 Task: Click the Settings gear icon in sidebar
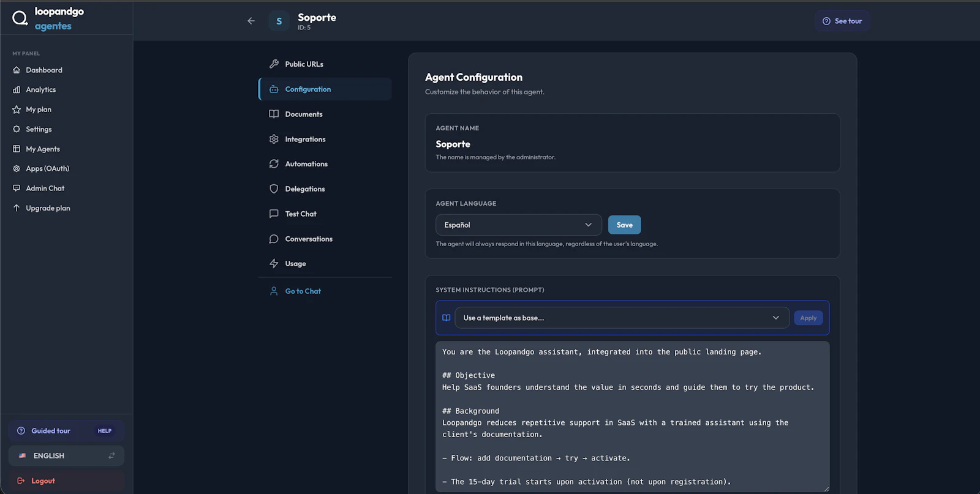coord(17,129)
